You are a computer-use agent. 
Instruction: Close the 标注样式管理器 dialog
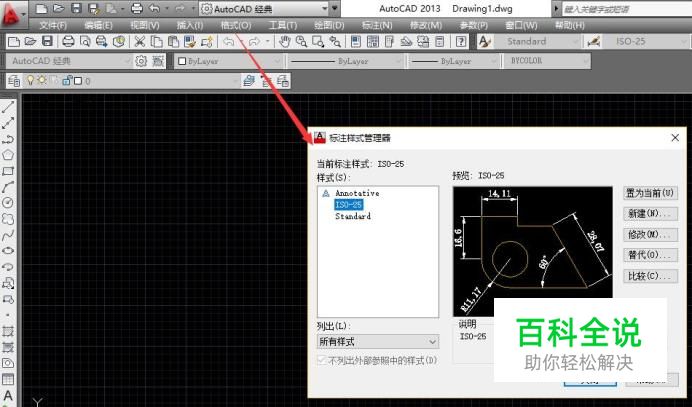pyautogui.click(x=675, y=138)
